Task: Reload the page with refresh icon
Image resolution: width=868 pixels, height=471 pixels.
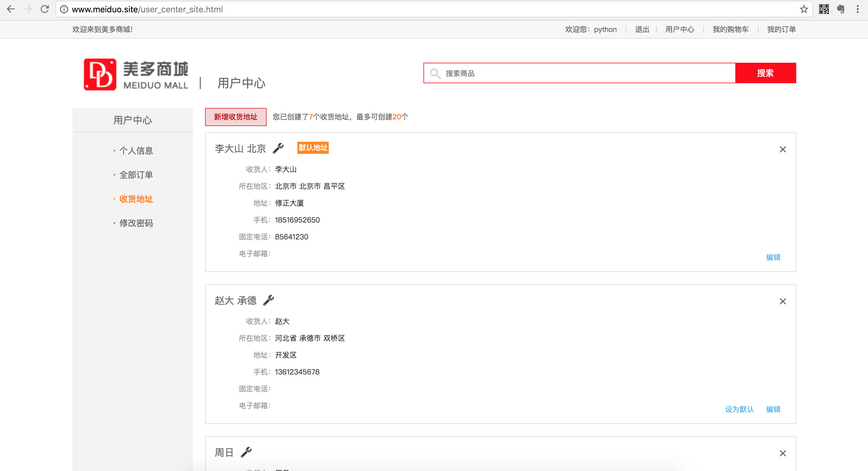Action: point(45,9)
